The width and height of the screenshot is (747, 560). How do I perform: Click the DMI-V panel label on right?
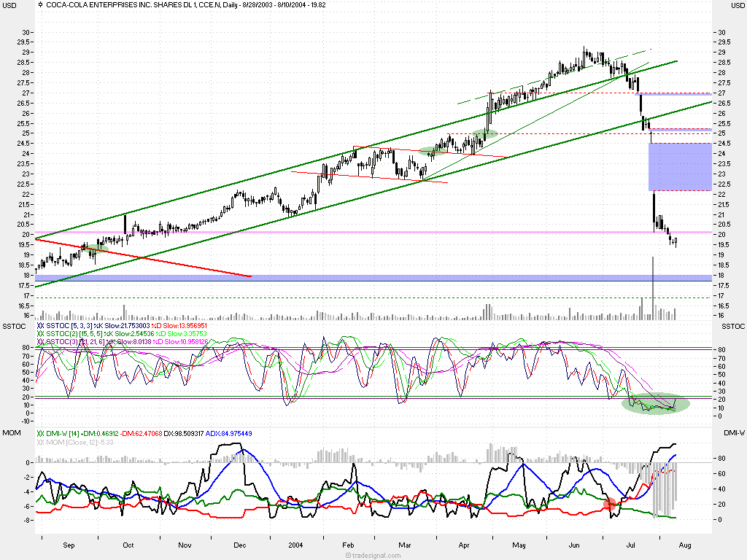pos(734,433)
